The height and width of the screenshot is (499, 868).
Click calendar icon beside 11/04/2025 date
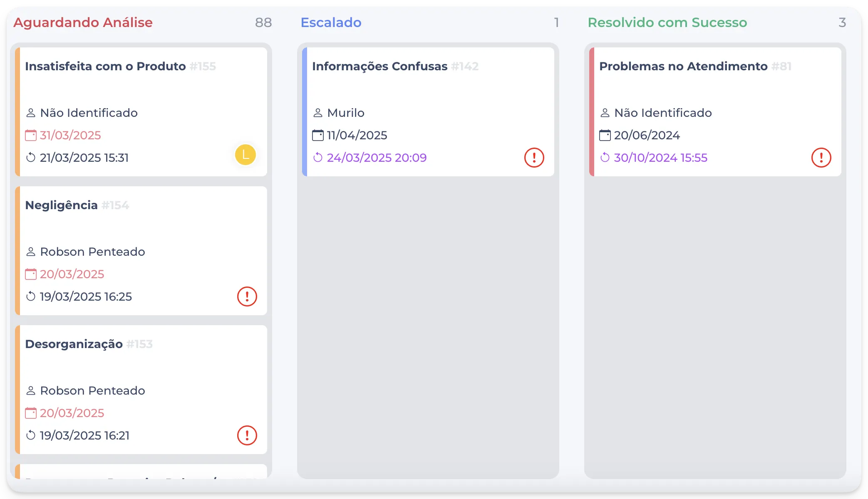[x=318, y=135]
